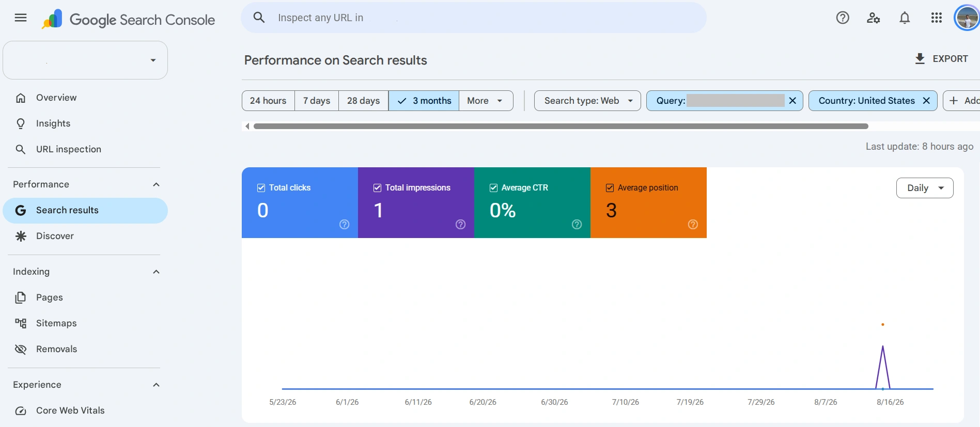This screenshot has height=427, width=980.
Task: Open the Search type: Web dropdown
Action: tap(587, 101)
